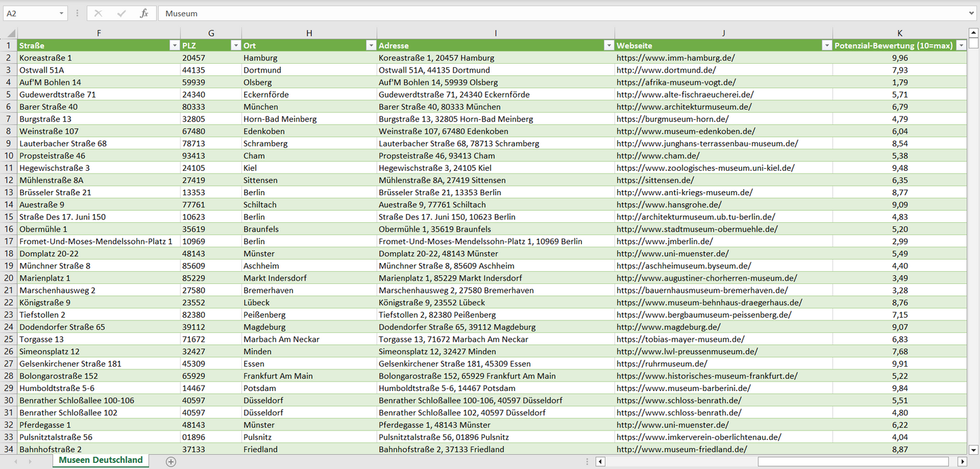Image resolution: width=980 pixels, height=469 pixels.
Task: Click the Enter checkmark icon in formula bar
Action: pos(121,14)
